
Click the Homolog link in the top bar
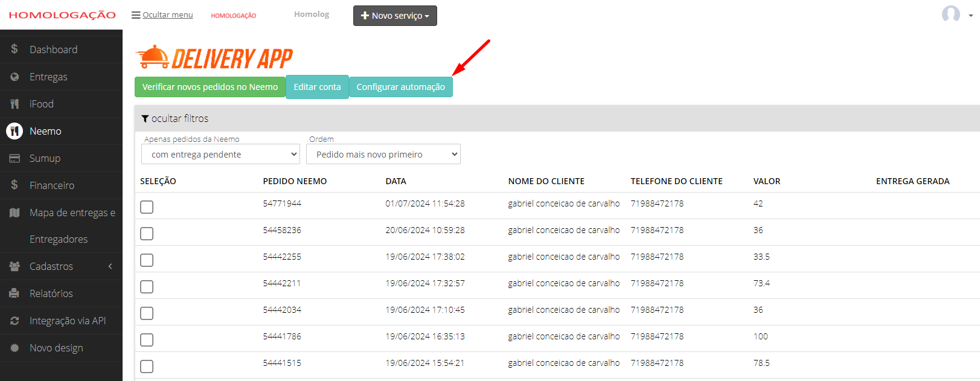[312, 14]
